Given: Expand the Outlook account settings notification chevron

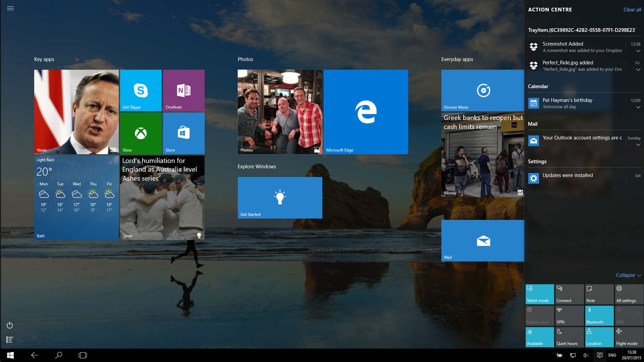Looking at the screenshot, I should (x=638, y=145).
